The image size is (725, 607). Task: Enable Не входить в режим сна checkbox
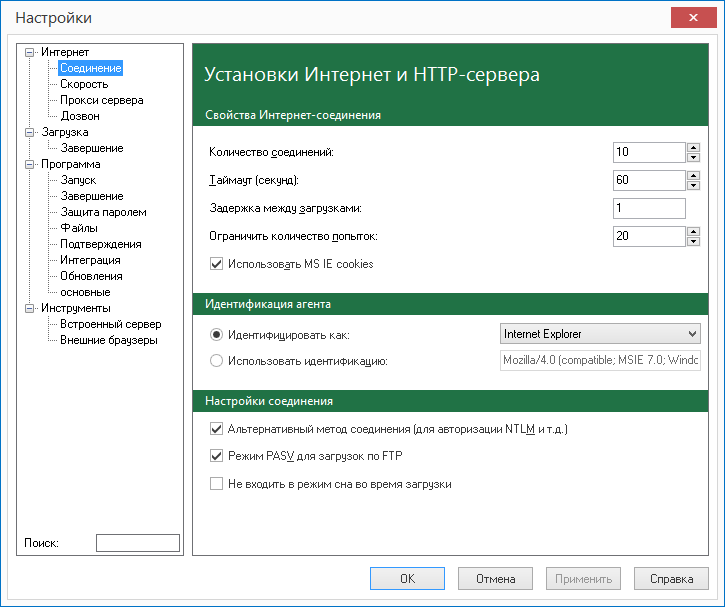[216, 484]
